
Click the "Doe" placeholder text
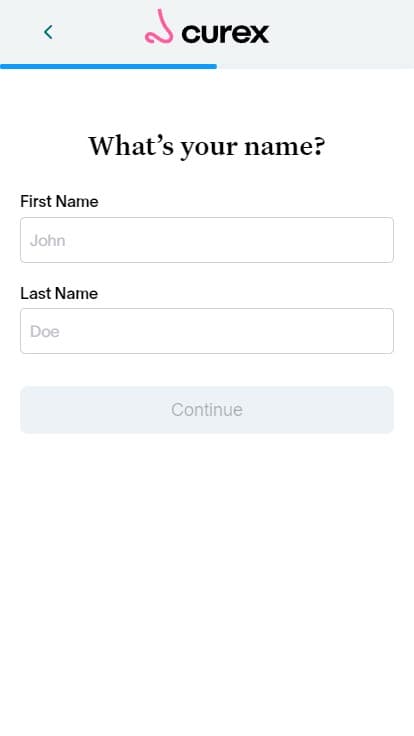click(x=45, y=331)
